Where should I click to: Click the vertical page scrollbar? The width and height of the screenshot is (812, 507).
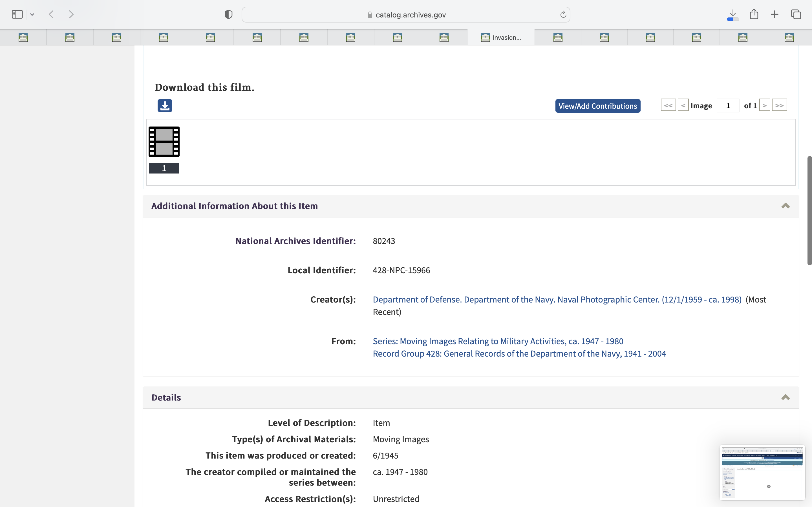809,210
